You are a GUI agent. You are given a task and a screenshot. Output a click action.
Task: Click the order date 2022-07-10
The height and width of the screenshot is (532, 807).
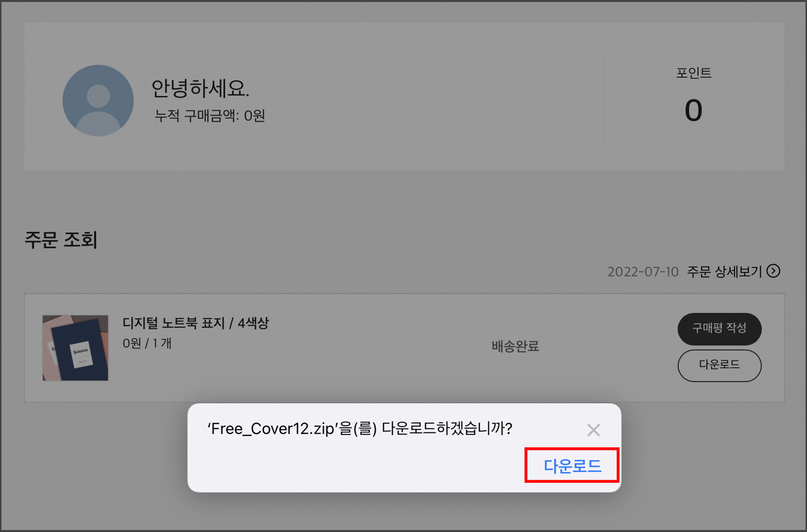tap(643, 272)
